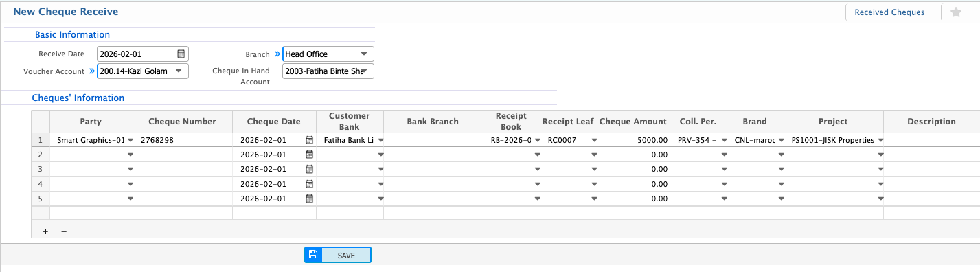This screenshot has width=980, height=272.
Task: Open the calendar icon in cheque row 3
Action: 309,169
